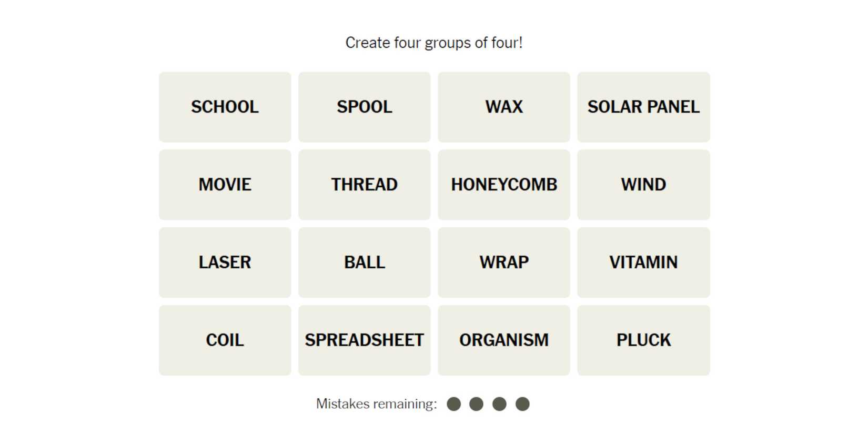
Task: Select the SOLAR PANEL tile
Action: [x=643, y=107]
